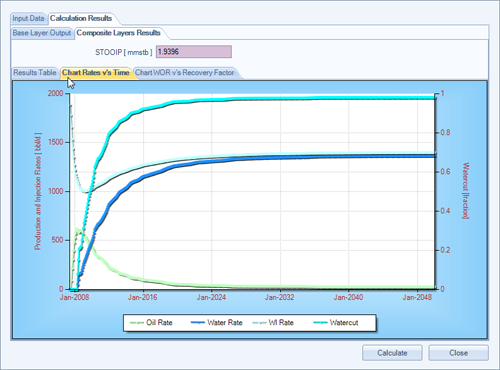This screenshot has width=500, height=370.
Task: Click the Watercut legend label
Action: (344, 323)
